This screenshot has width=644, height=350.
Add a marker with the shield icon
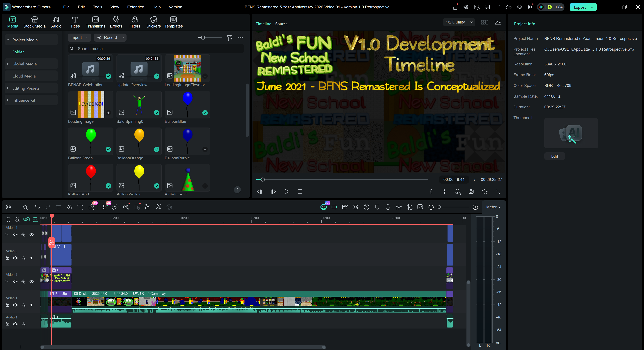click(x=377, y=207)
